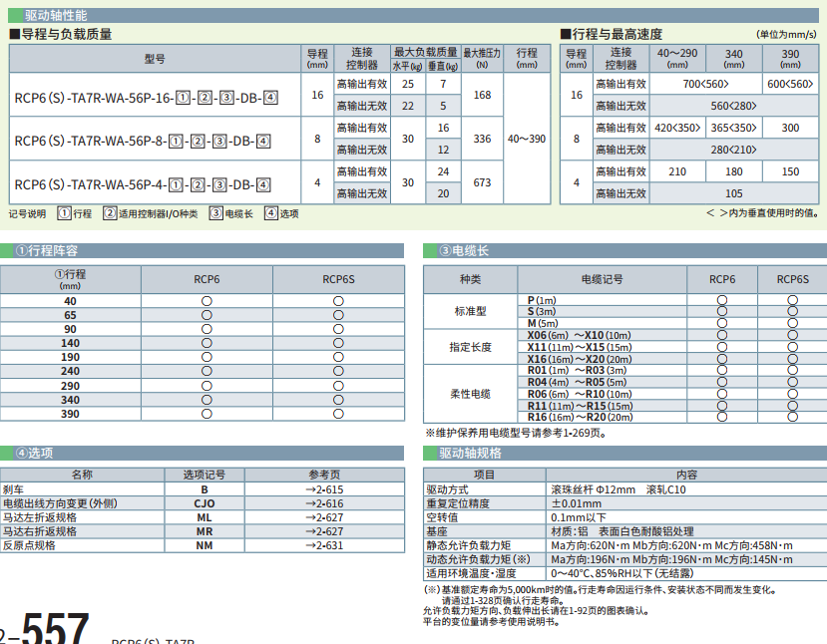Image resolution: width=827 pixels, height=644 pixels.
Task: Click the 滚珠丝杆 Φ12mm 滚轧C10 value
Action: (619, 489)
